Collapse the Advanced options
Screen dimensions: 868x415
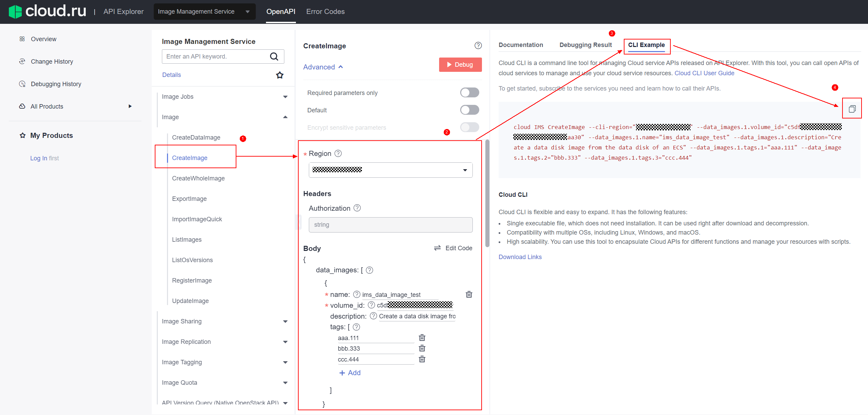click(x=323, y=67)
